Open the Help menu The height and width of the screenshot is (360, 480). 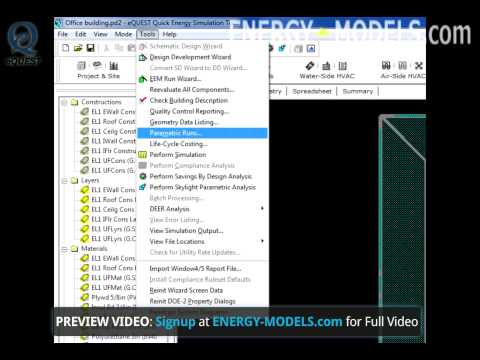pos(169,34)
